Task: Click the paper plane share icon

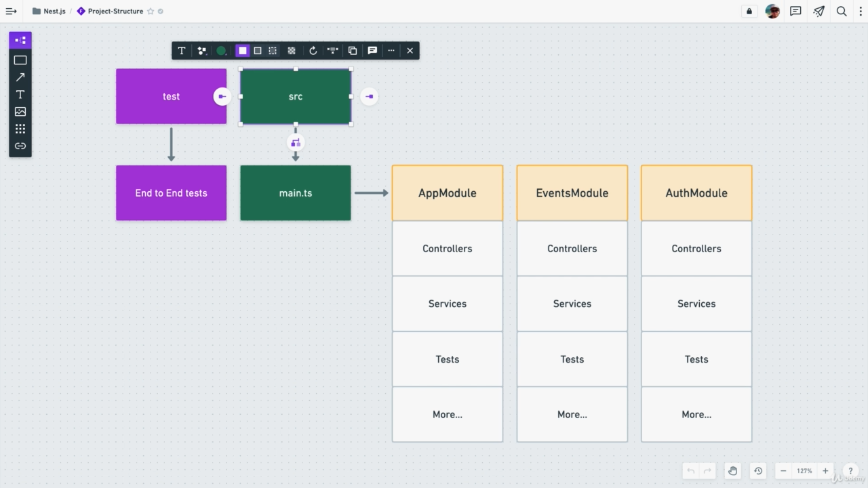Action: tap(819, 12)
